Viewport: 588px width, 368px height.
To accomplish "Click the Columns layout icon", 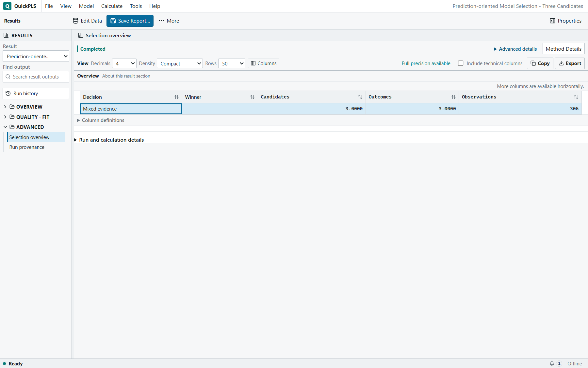I will pos(253,63).
